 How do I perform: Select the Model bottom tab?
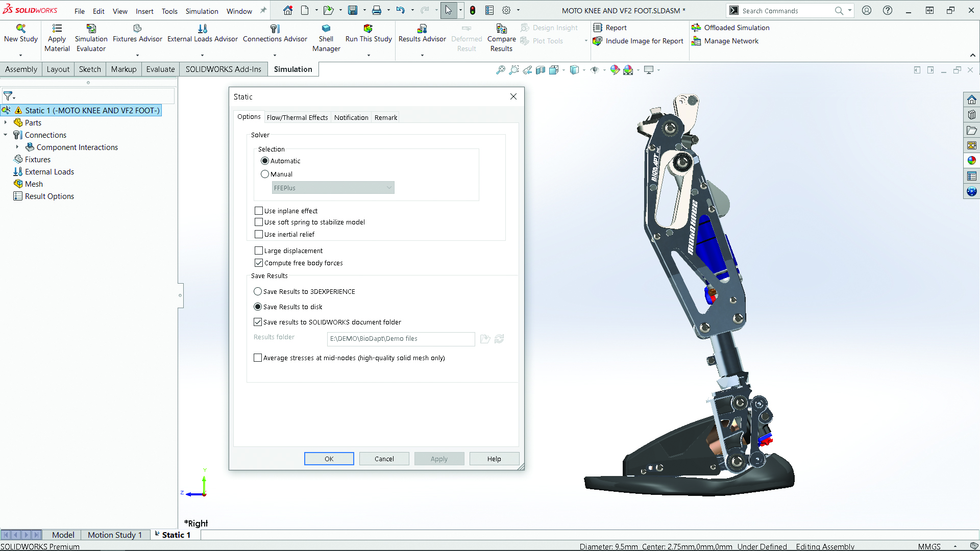(63, 535)
